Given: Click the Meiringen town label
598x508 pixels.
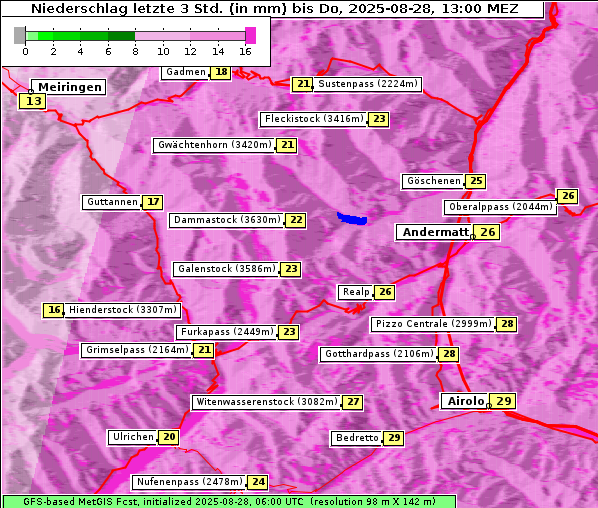Looking at the screenshot, I should 69,87.
